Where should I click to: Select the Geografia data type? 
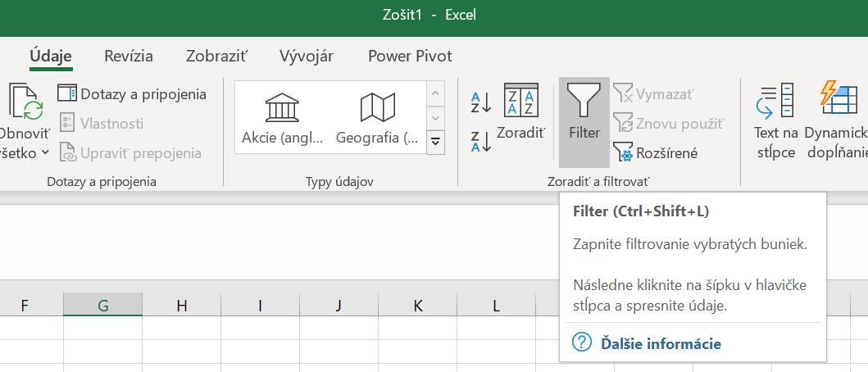coord(377,117)
